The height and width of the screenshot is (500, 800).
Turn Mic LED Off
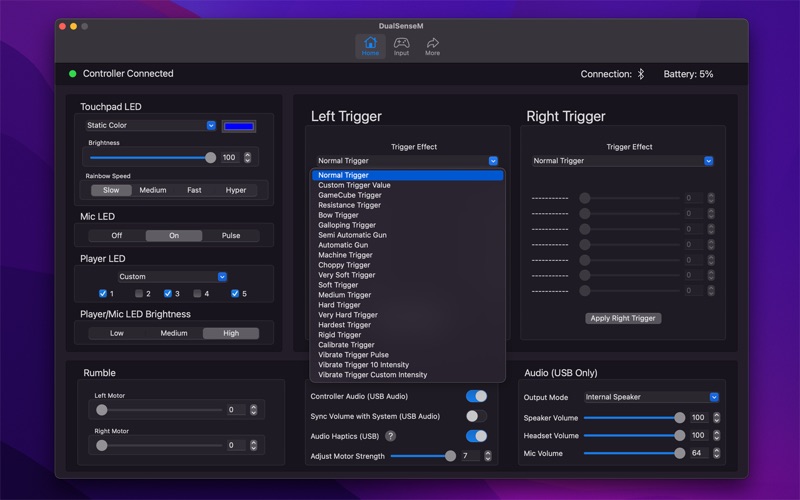(x=117, y=235)
